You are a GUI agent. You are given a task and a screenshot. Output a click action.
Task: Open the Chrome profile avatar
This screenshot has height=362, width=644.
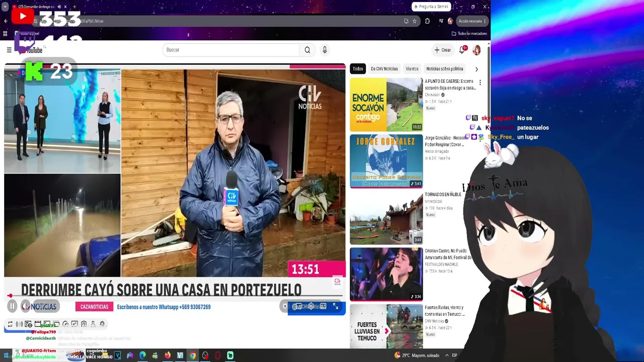coord(450,21)
